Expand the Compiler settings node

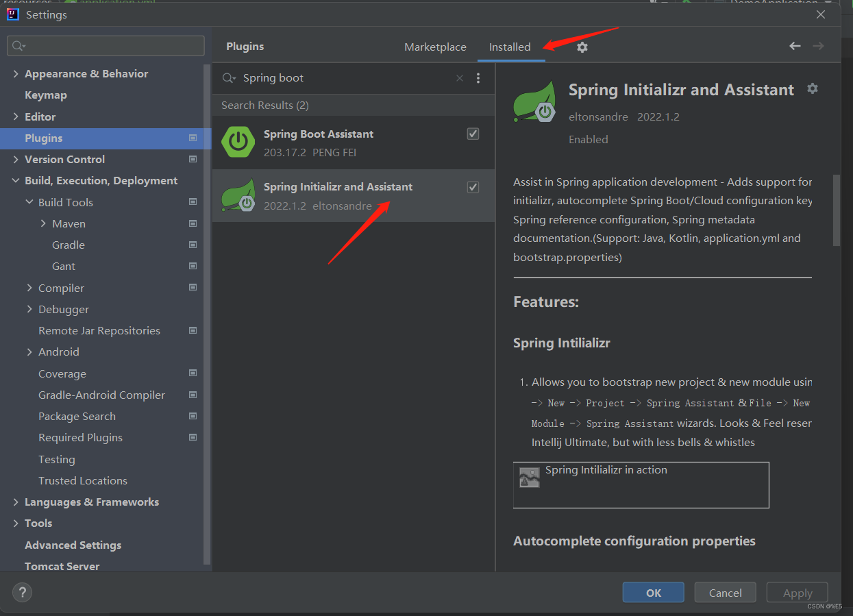[x=29, y=288]
